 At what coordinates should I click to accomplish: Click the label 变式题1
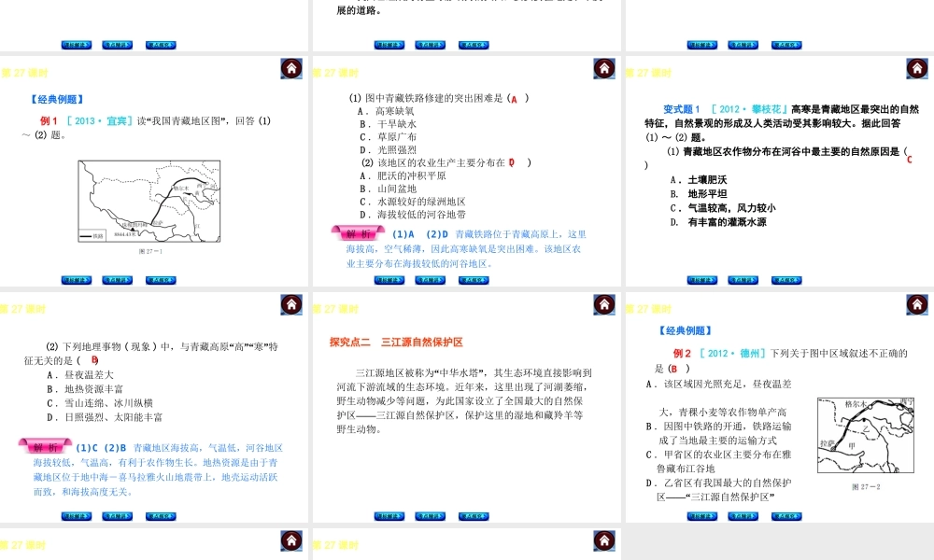(682, 109)
